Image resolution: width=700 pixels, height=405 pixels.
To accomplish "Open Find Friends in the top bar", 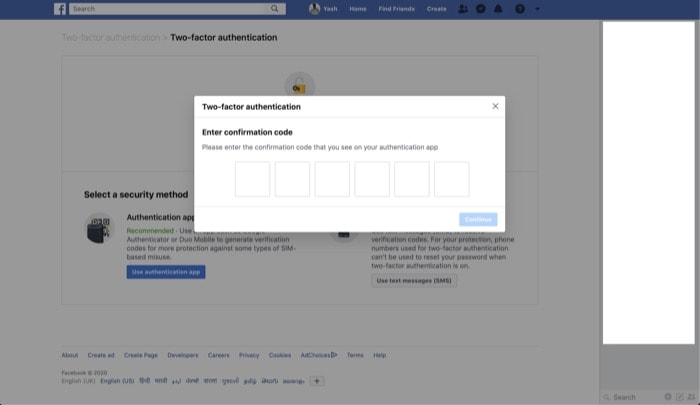I will click(396, 9).
